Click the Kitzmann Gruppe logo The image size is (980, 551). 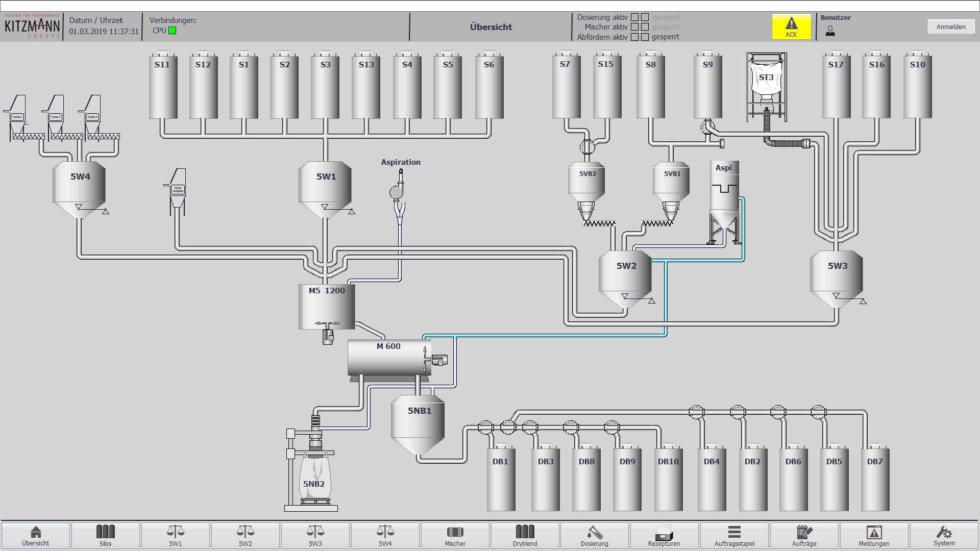tap(32, 26)
